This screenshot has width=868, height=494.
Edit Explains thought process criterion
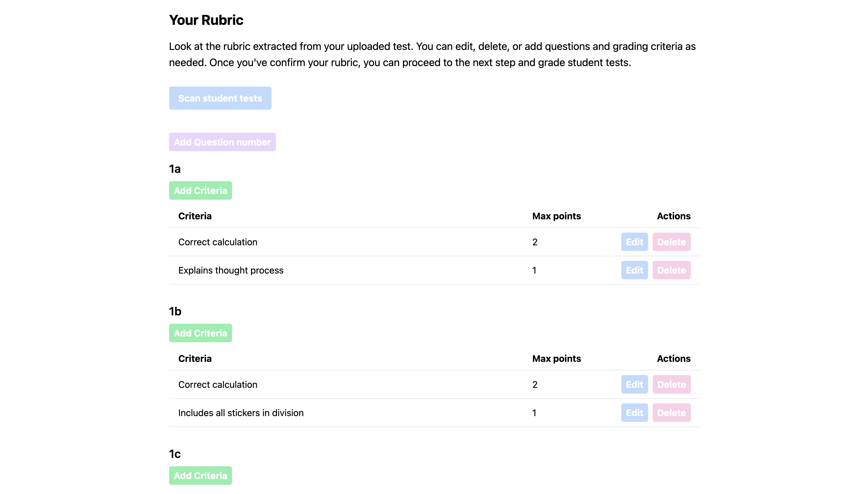click(634, 270)
